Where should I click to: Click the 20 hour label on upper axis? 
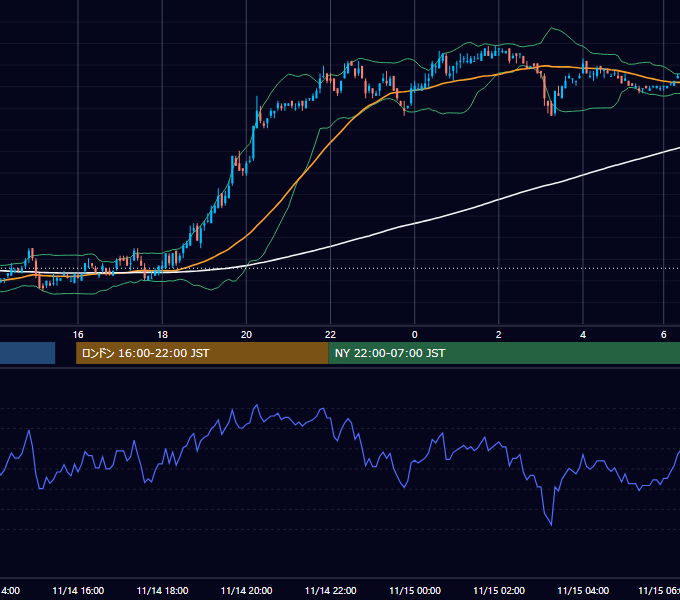pyautogui.click(x=246, y=335)
